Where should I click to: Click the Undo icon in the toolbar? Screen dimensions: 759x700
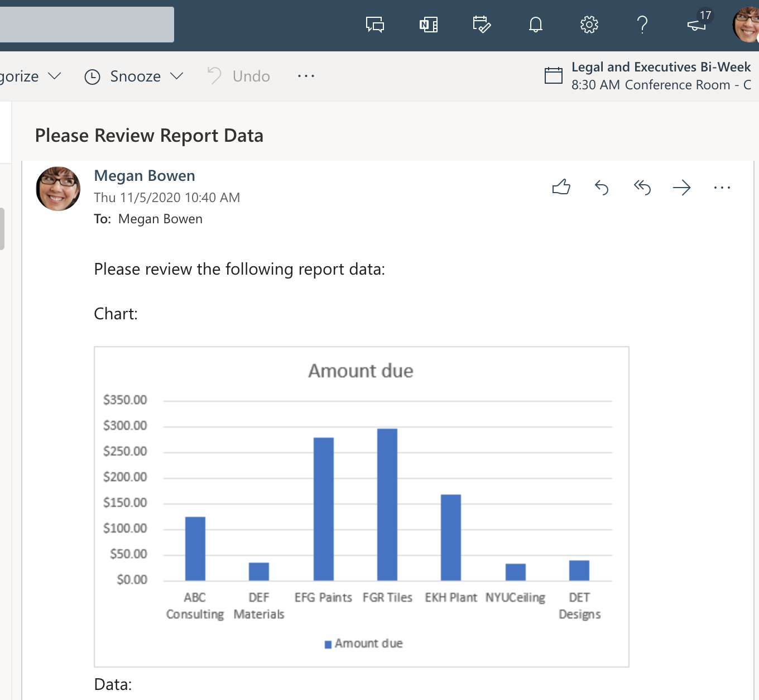coord(214,76)
